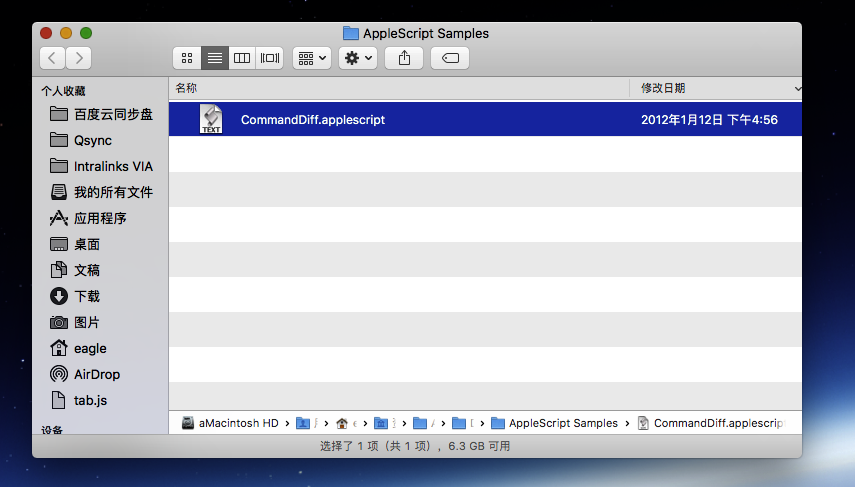Image resolution: width=855 pixels, height=487 pixels.
Task: Go forward with the right arrow button
Action: coord(79,58)
